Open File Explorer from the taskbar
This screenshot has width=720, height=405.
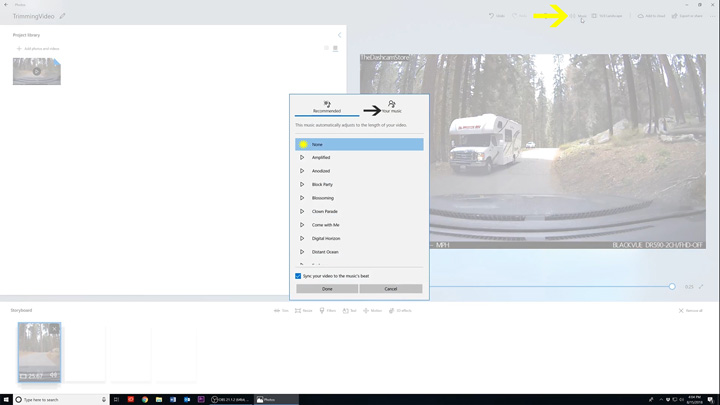(x=159, y=399)
